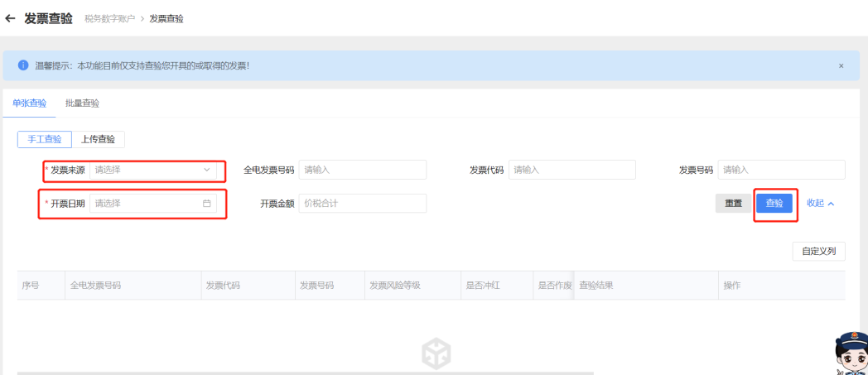The image size is (868, 375).
Task: Focus the 发票代码 input field
Action: tap(571, 170)
